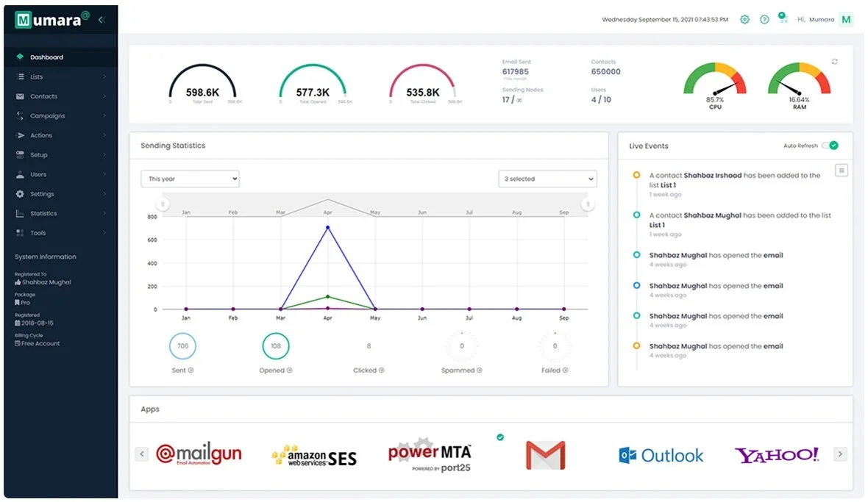This screenshot has width=868, height=502.
Task: Click the refresh icon beside RAM gauge
Action: pyautogui.click(x=834, y=61)
